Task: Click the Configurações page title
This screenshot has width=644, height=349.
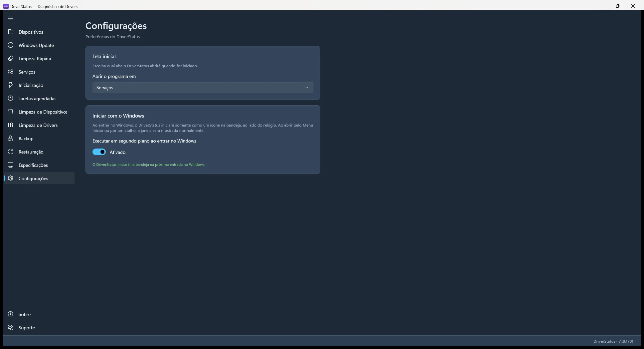Action: 116,26
